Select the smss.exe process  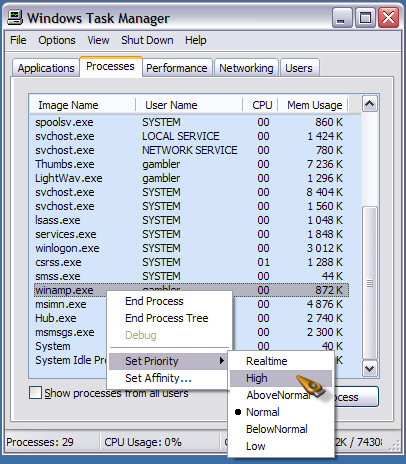pyautogui.click(x=191, y=276)
